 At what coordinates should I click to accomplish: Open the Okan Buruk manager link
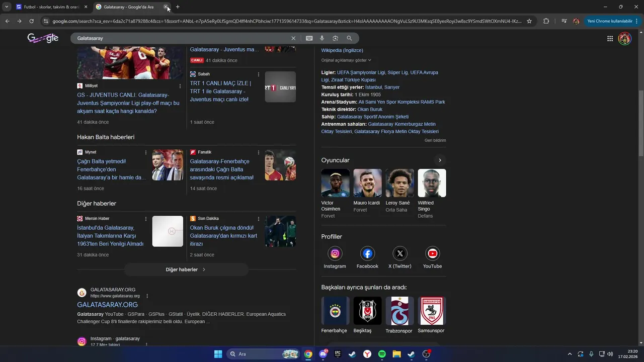click(x=370, y=109)
